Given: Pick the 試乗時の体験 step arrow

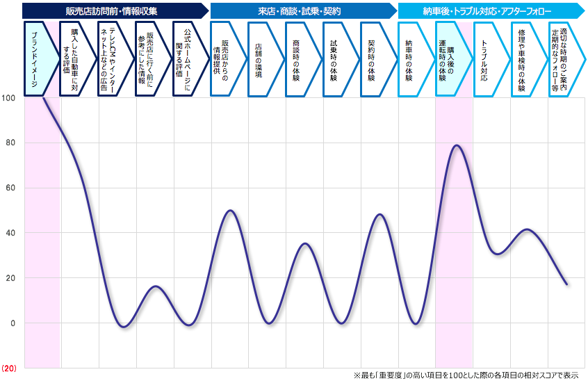Looking at the screenshot, I should 339,59.
